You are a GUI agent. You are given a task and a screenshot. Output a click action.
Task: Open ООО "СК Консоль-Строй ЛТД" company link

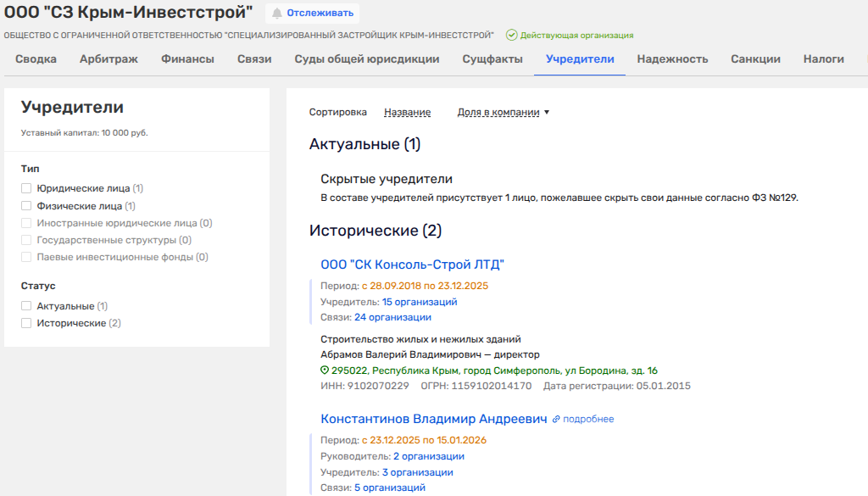tap(412, 265)
